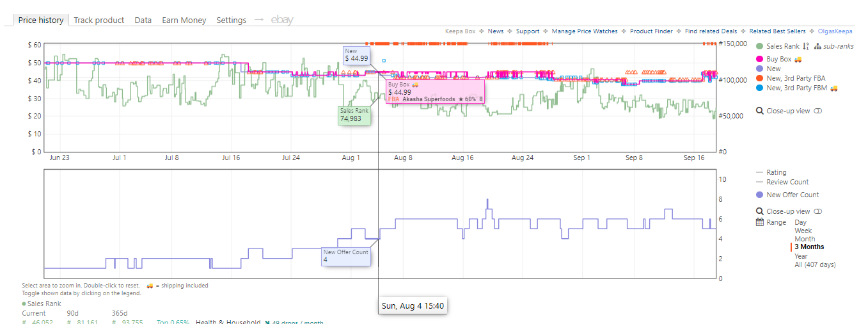
Task: Open the Price history tab
Action: point(41,20)
